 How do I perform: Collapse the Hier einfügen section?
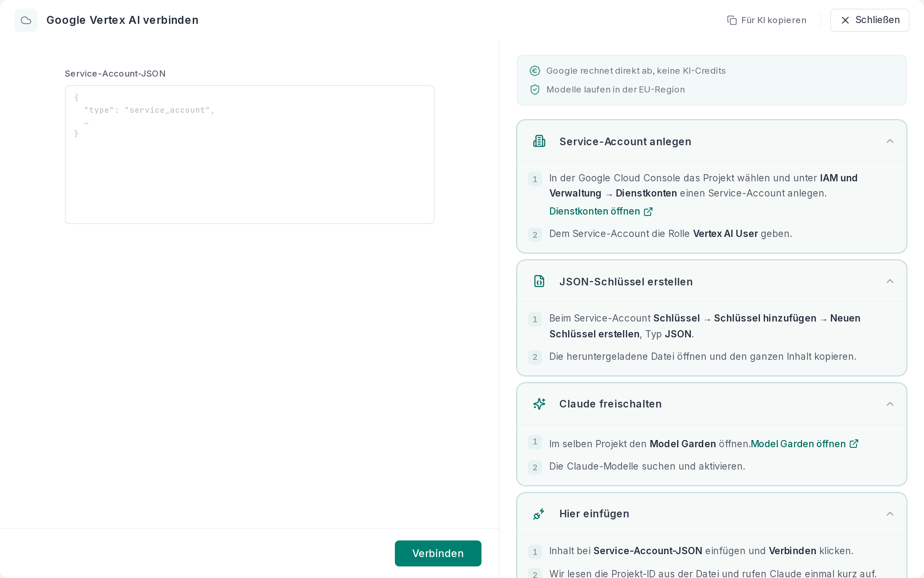click(x=890, y=514)
